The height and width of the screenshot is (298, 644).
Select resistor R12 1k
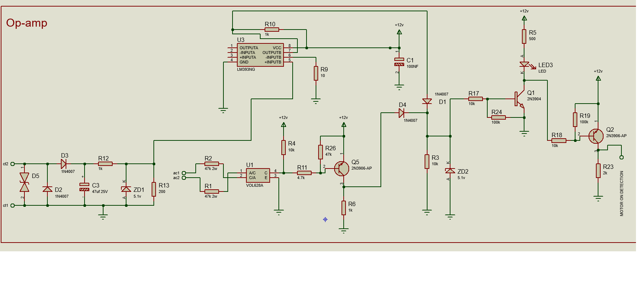click(105, 164)
